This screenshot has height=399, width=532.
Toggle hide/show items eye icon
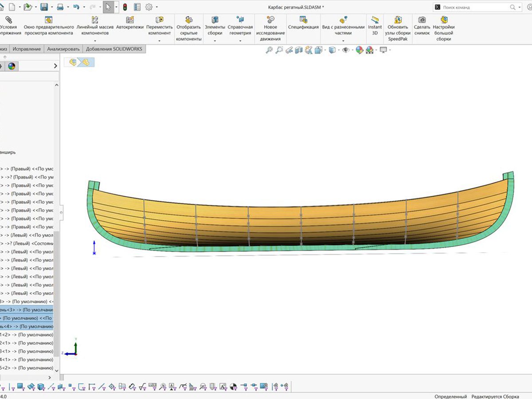[x=346, y=51]
